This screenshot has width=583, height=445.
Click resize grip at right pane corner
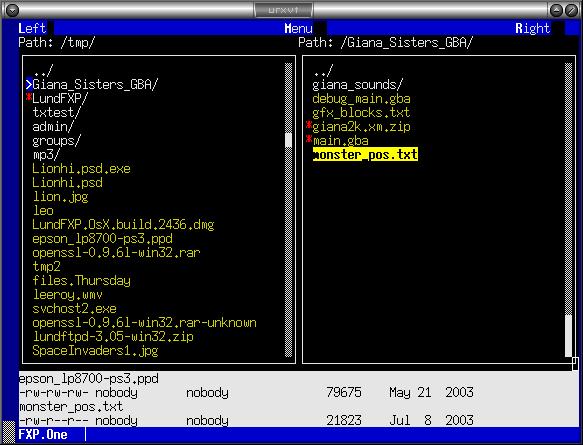pos(575,364)
